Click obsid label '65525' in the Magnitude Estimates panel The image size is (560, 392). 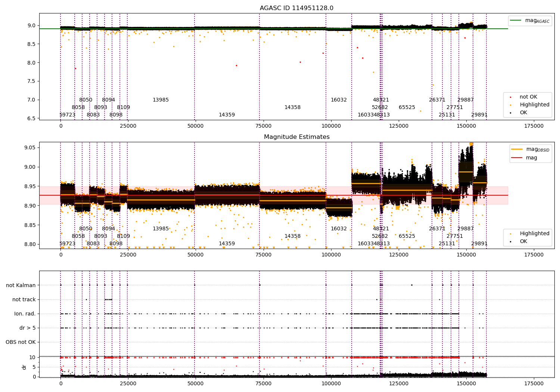pos(407,236)
